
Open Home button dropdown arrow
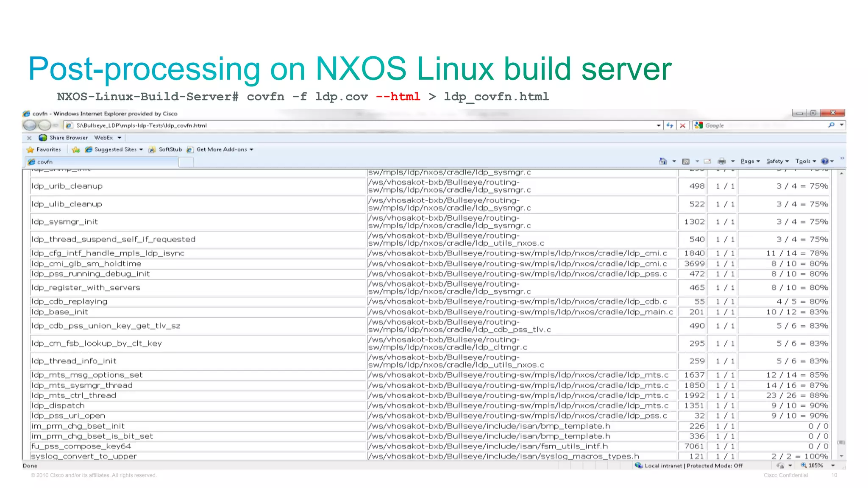pos(674,161)
